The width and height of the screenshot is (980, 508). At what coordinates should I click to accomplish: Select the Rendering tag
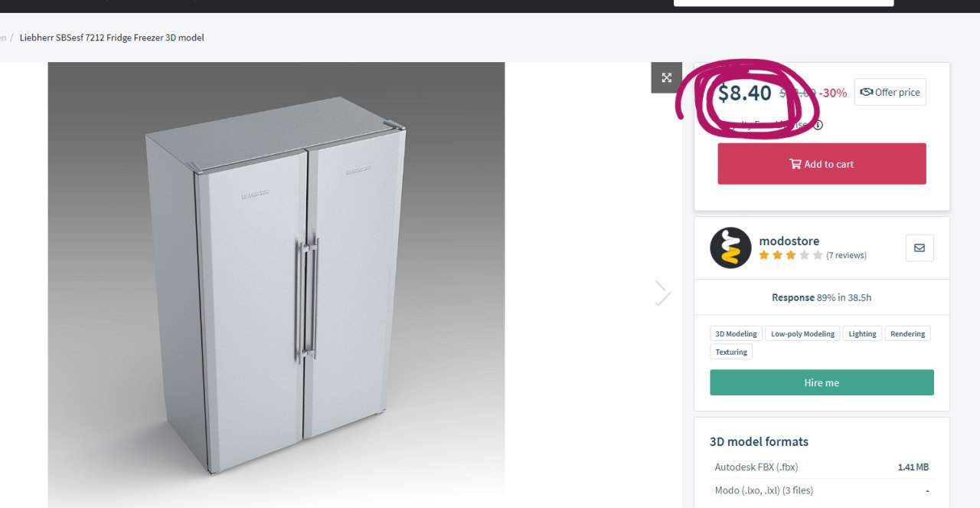point(908,333)
